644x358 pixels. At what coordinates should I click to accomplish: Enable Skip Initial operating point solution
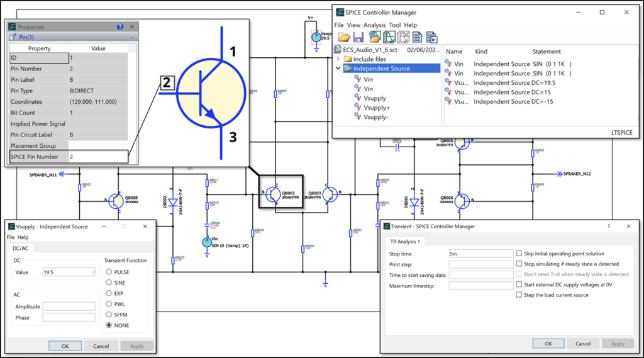[519, 253]
